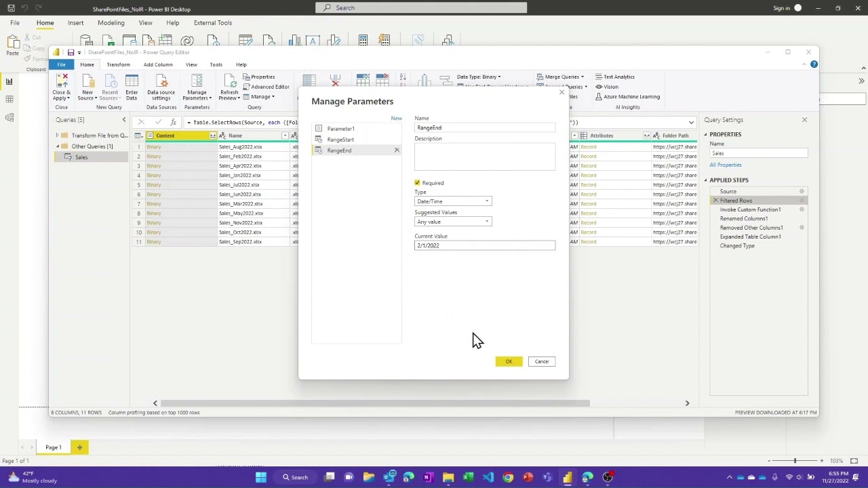Click the Refresh Preview icon
The width and height of the screenshot is (868, 488).
click(x=229, y=80)
